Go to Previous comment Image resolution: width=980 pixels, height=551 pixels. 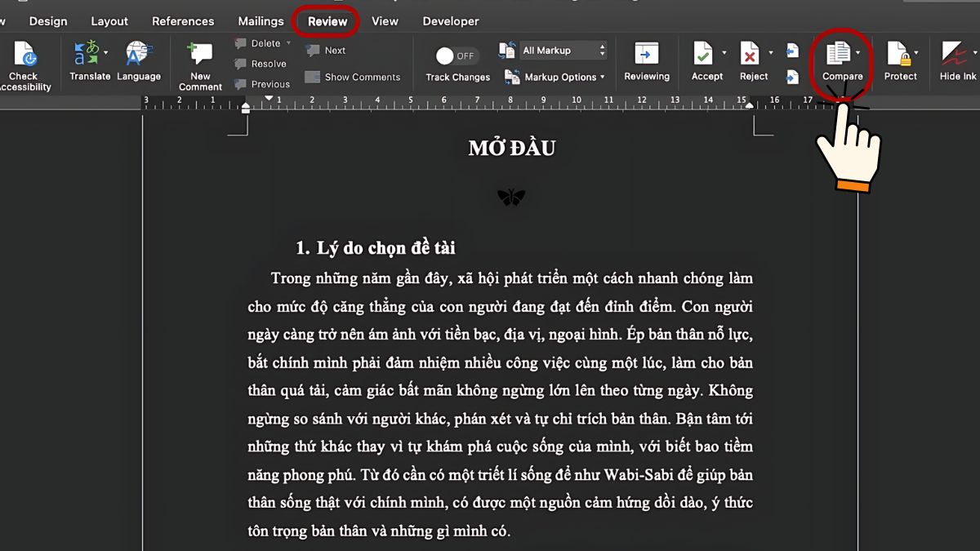[262, 84]
